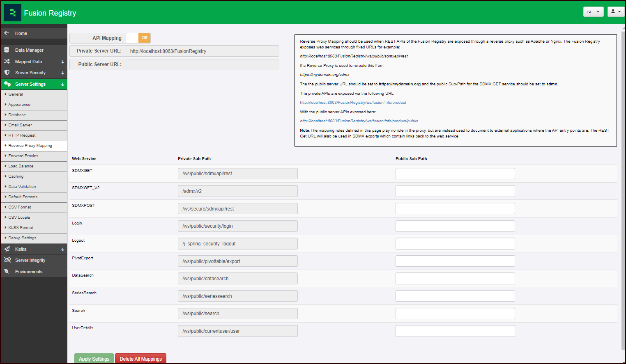Click the Server Settings gears icon
Viewport: 626px width, 364px height.
(x=7, y=84)
